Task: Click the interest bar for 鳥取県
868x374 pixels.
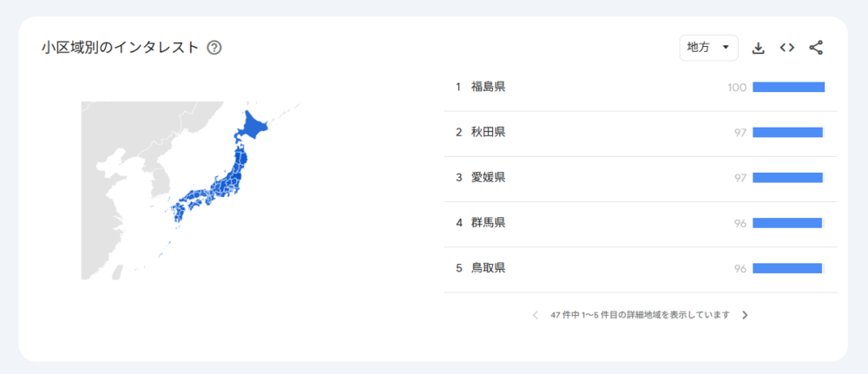Action: coord(786,268)
